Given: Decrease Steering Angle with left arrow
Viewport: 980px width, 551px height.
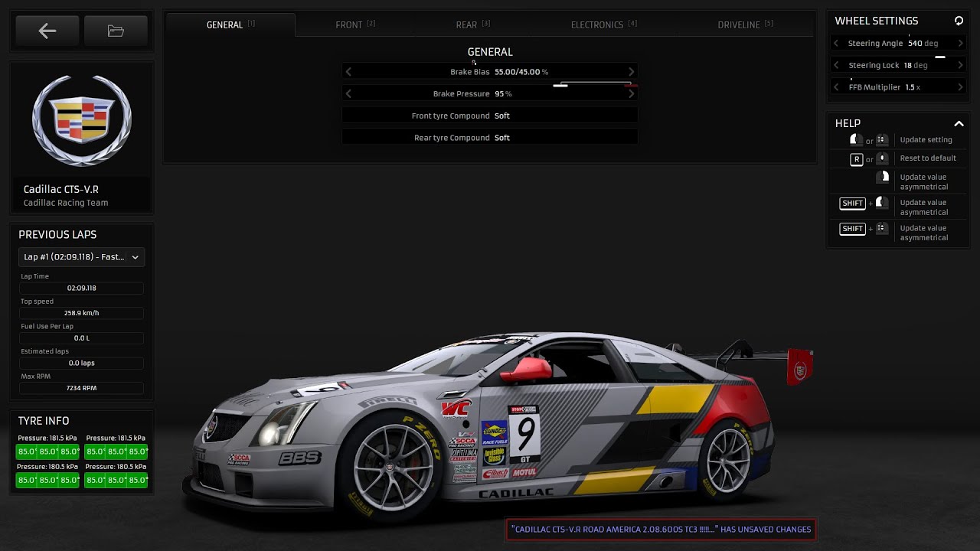Looking at the screenshot, I should [x=836, y=43].
